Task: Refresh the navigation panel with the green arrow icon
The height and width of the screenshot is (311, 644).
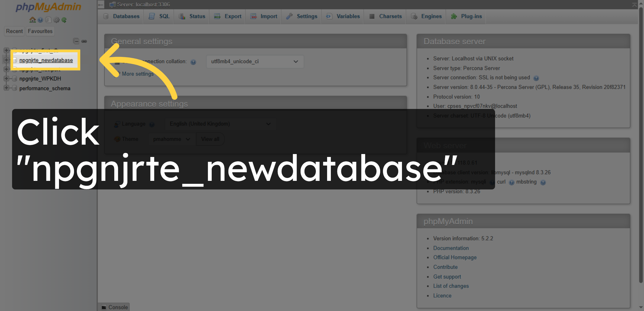Action: (64, 20)
